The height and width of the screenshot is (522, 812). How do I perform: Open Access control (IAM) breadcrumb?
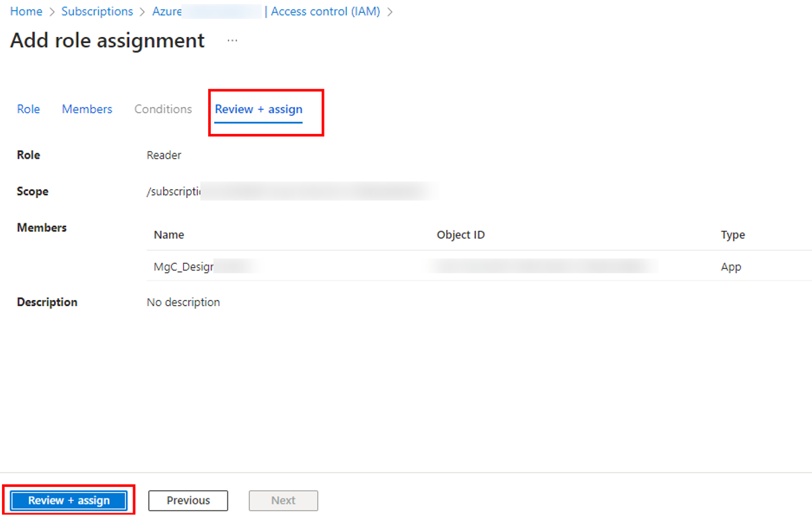pos(325,11)
